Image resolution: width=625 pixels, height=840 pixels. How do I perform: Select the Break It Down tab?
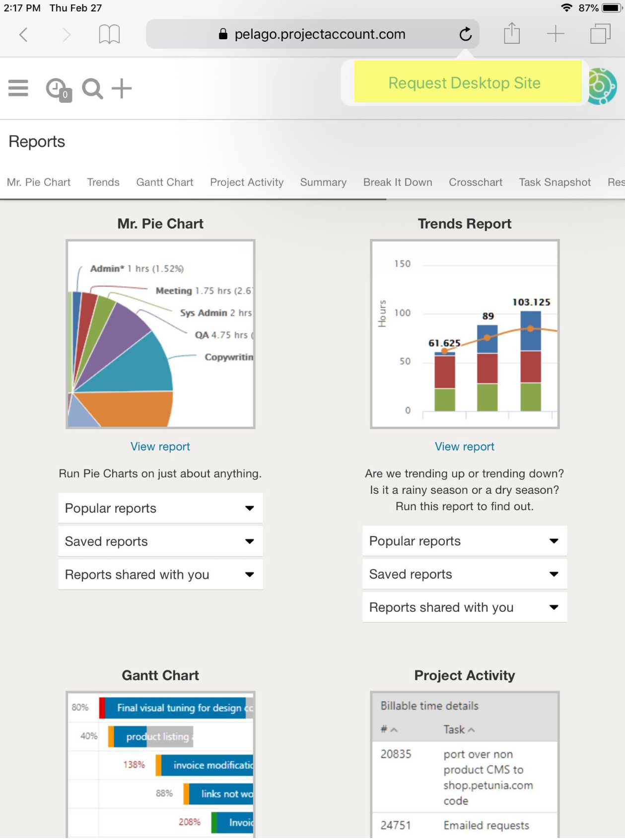[x=397, y=182]
